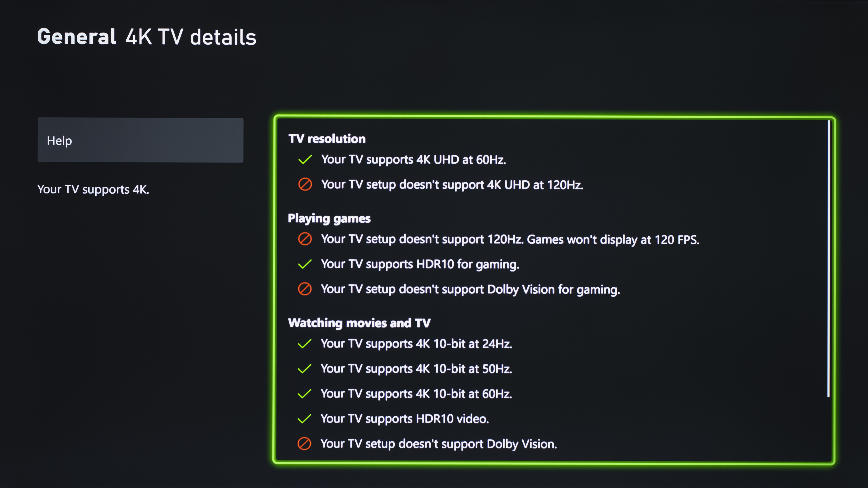
Task: Select the Playing games section heading
Action: point(329,218)
